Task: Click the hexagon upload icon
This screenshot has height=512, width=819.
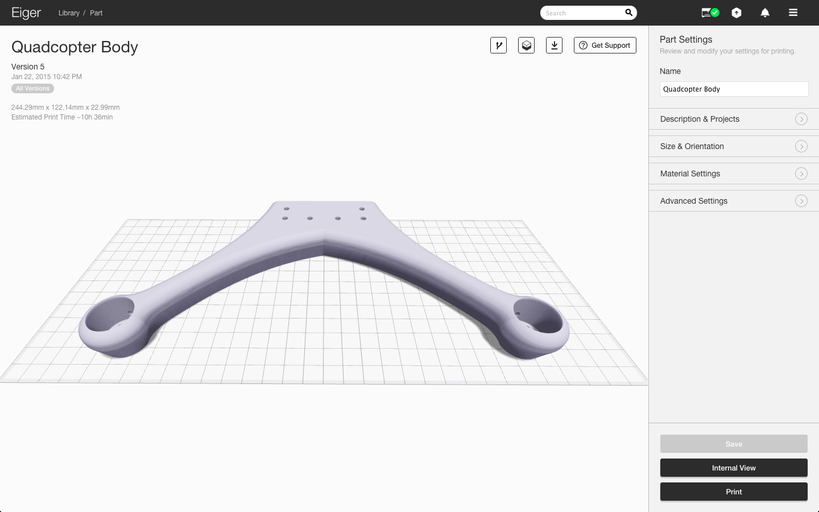Action: tap(736, 13)
